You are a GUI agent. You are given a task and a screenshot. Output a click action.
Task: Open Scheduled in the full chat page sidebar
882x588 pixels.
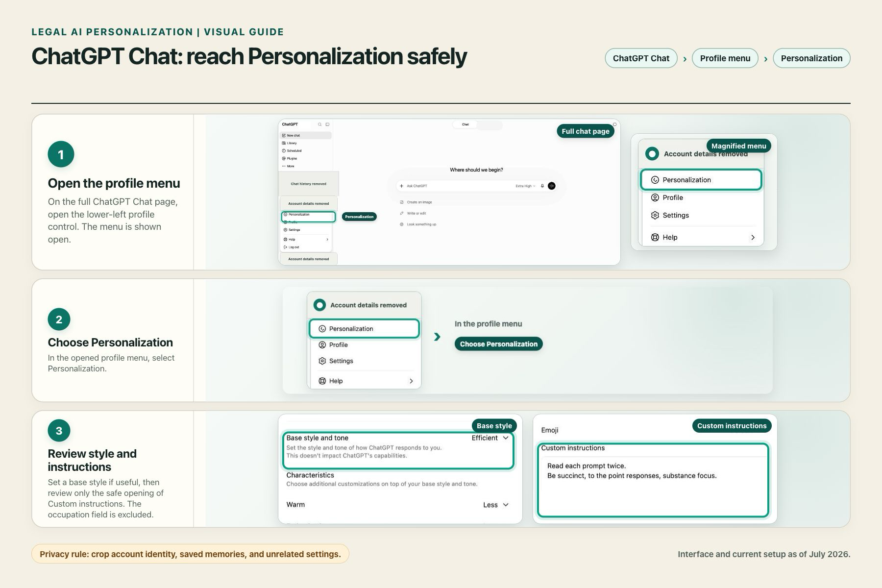[292, 151]
